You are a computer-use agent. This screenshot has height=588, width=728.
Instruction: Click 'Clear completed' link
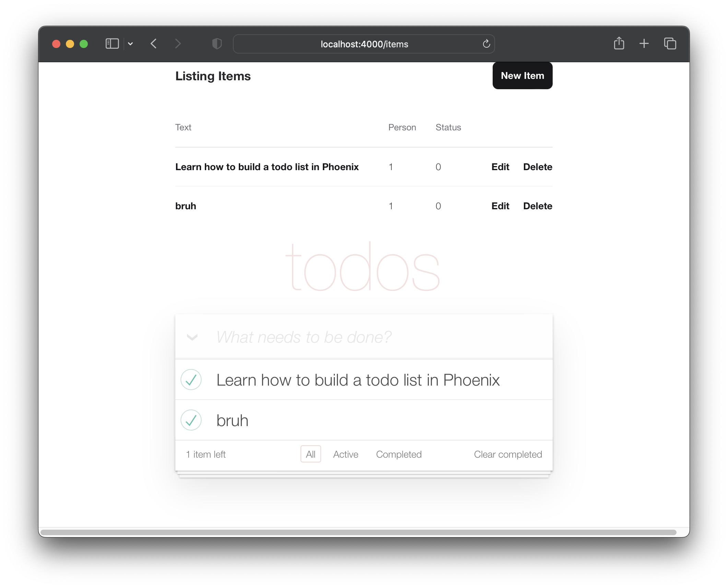pyautogui.click(x=508, y=454)
